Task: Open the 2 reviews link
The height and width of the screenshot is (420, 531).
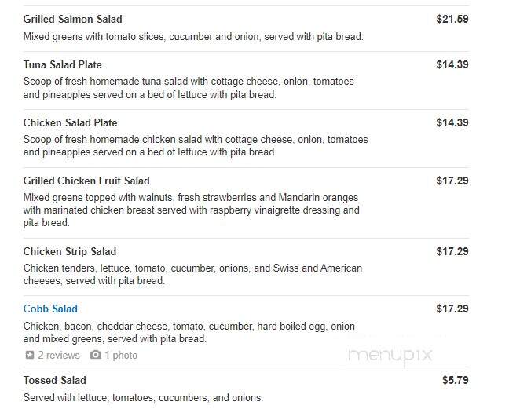Action: (x=59, y=355)
